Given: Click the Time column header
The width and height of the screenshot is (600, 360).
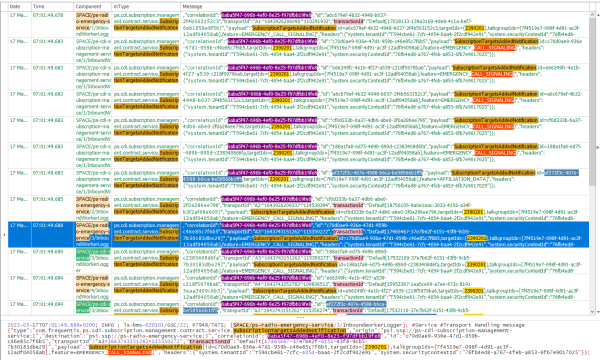Looking at the screenshot, I should tap(52, 7).
